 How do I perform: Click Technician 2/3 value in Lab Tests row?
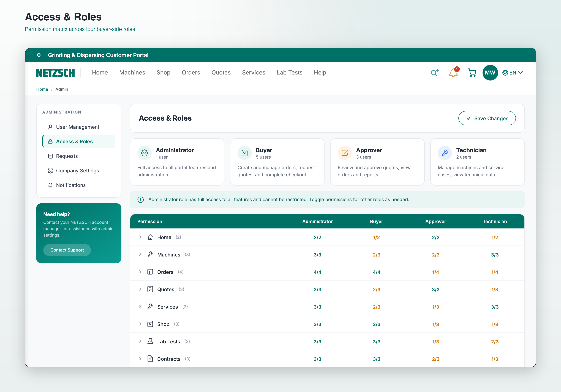[x=495, y=341]
